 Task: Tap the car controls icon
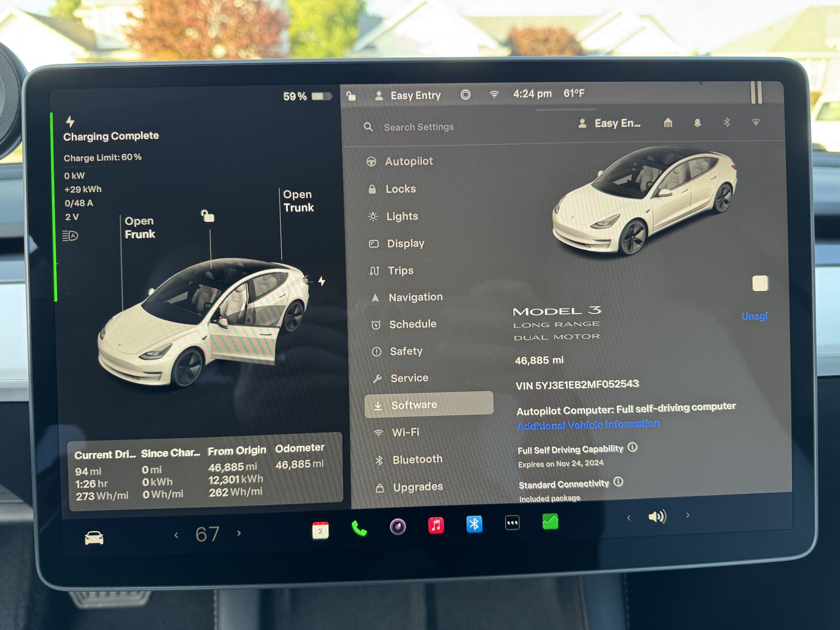pyautogui.click(x=94, y=538)
